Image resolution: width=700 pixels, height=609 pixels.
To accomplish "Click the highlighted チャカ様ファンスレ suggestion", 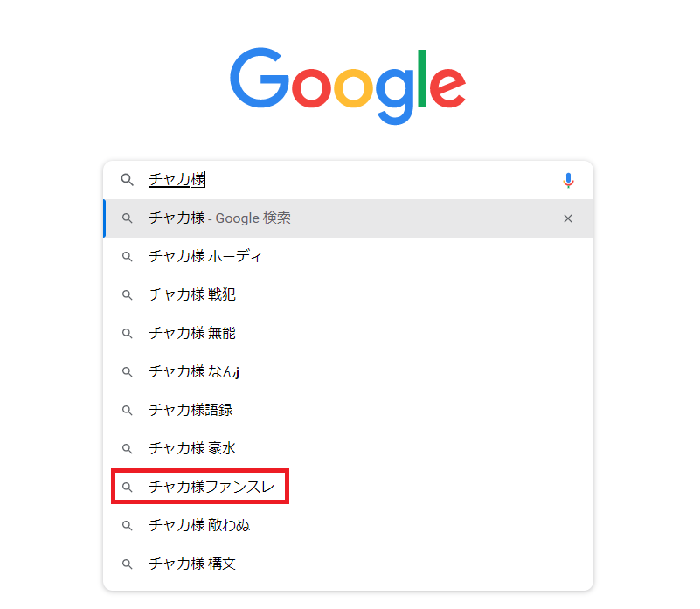I will pos(200,487).
